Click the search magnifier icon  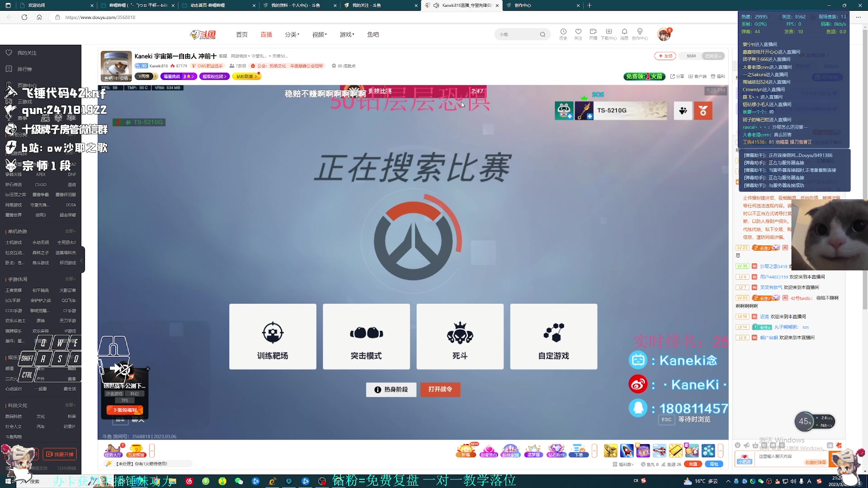(x=542, y=34)
